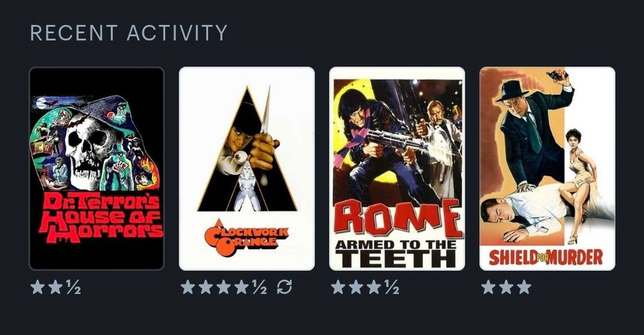Open the Recent Activity section heading
Viewport: 644px width, 335px height.
[x=129, y=33]
